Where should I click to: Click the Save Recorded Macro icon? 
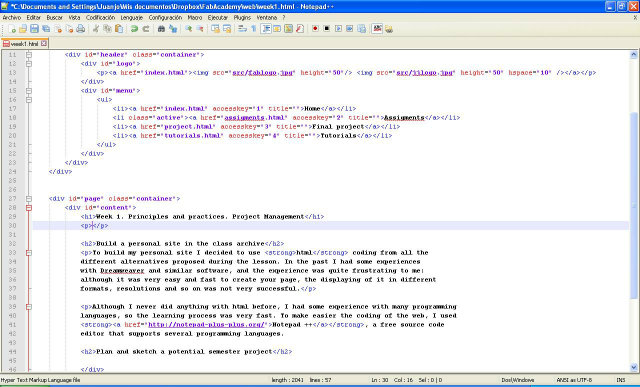361,29
